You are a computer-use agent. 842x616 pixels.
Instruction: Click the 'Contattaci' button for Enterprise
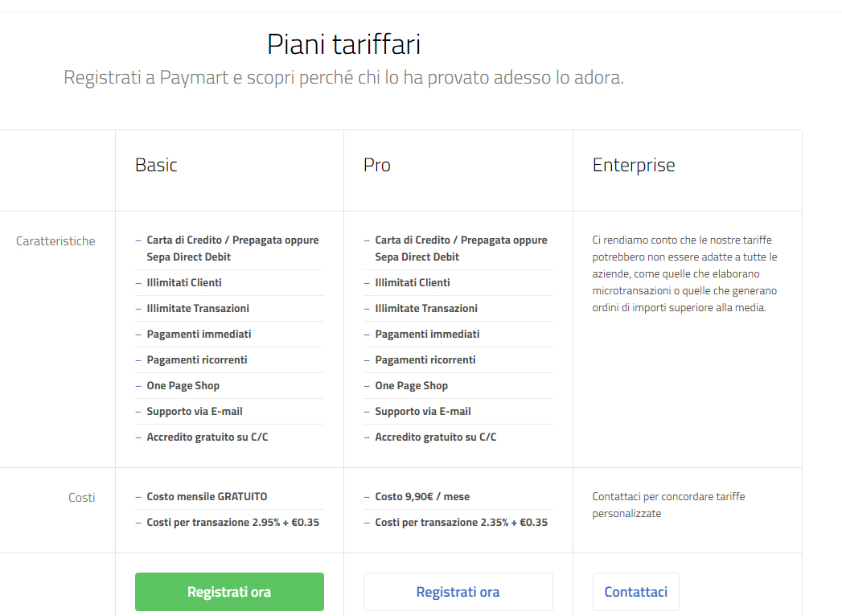coord(636,591)
